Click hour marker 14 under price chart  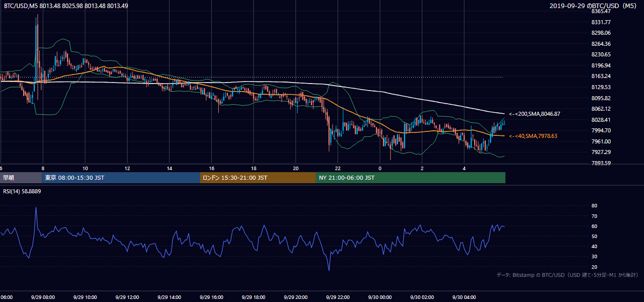click(x=169, y=168)
